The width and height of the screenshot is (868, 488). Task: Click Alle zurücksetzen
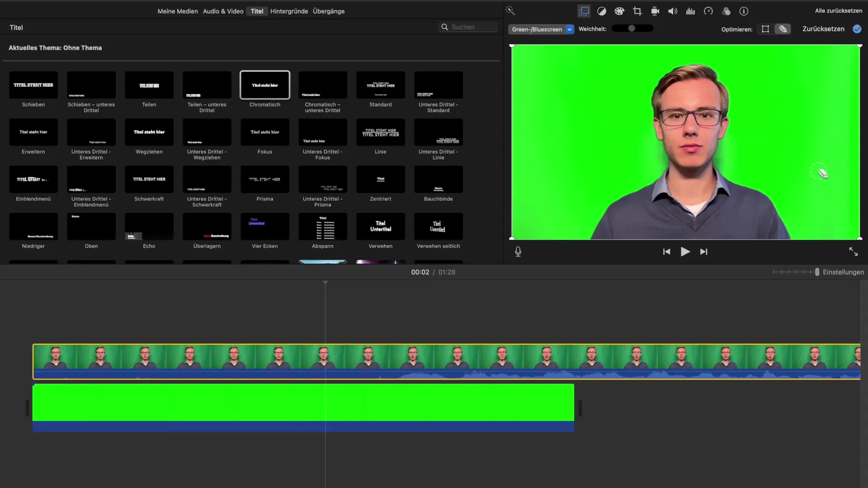coord(839,11)
